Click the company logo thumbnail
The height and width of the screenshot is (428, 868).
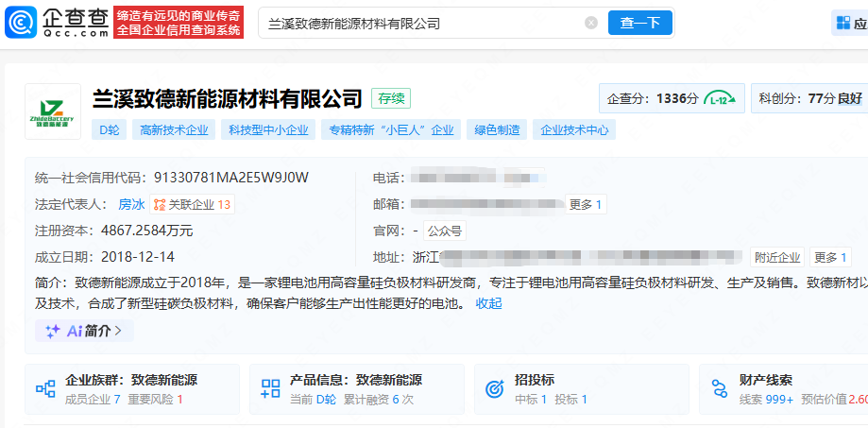pyautogui.click(x=53, y=111)
